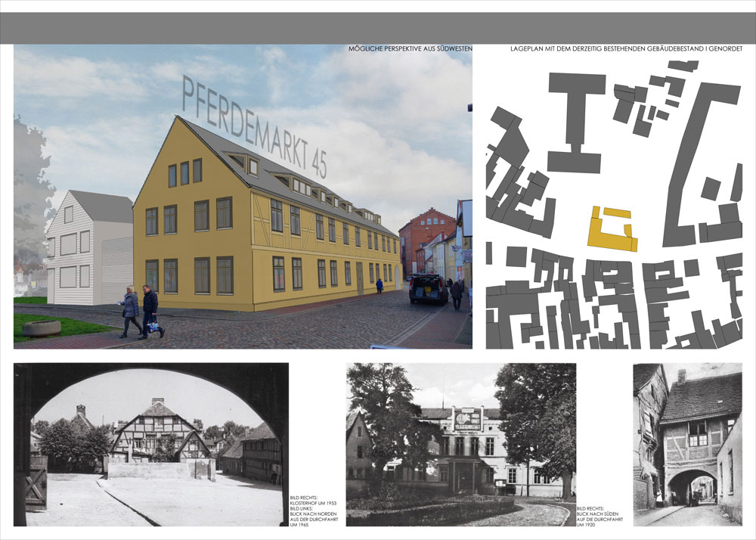Image resolution: width=756 pixels, height=540 pixels.
Task: Click the 'BLICK NACH SÜDEN AUF DIE DURCHFAHRT' caption
Action: [600, 517]
